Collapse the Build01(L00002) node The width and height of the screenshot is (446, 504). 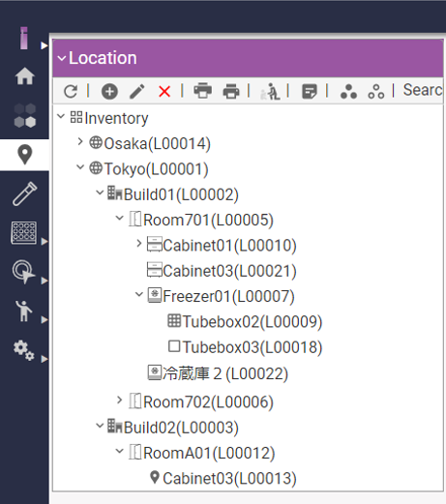click(100, 193)
